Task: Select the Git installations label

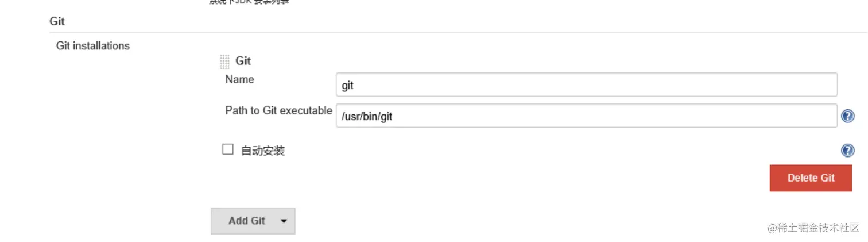Action: [93, 46]
